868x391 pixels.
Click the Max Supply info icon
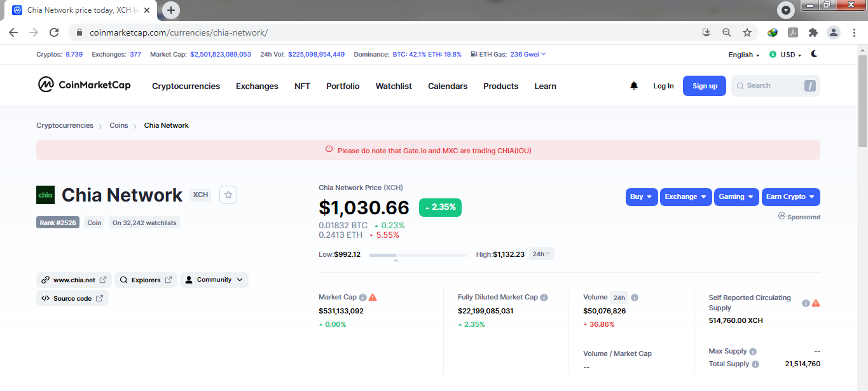tap(753, 352)
